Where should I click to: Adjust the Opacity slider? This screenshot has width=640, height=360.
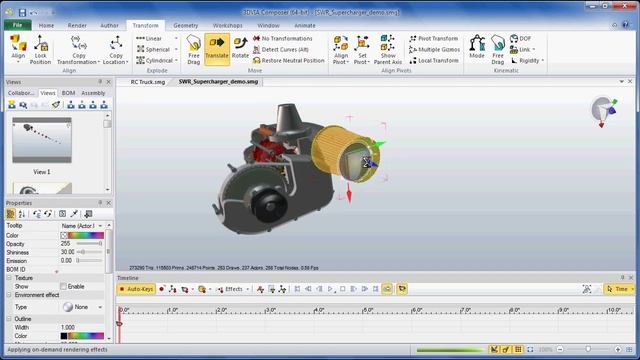coord(89,244)
